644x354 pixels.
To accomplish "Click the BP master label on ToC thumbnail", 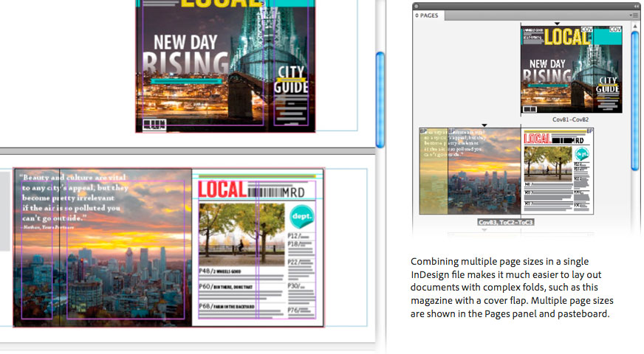I will pos(590,131).
